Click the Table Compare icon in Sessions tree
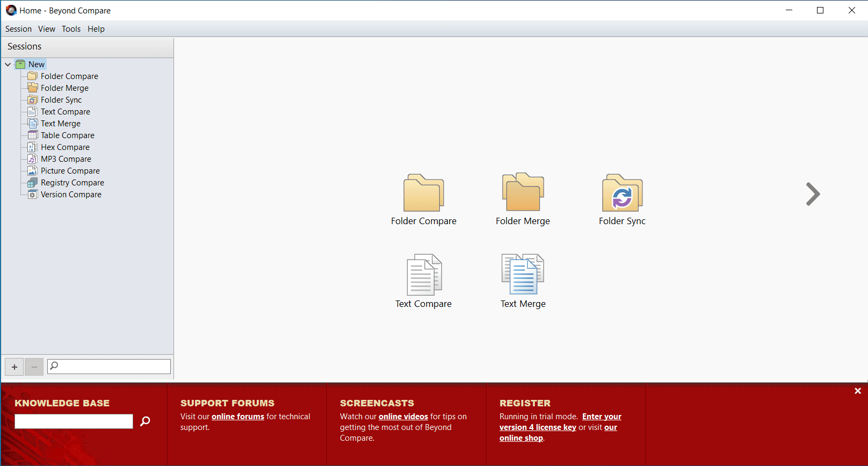The image size is (868, 466). point(33,135)
